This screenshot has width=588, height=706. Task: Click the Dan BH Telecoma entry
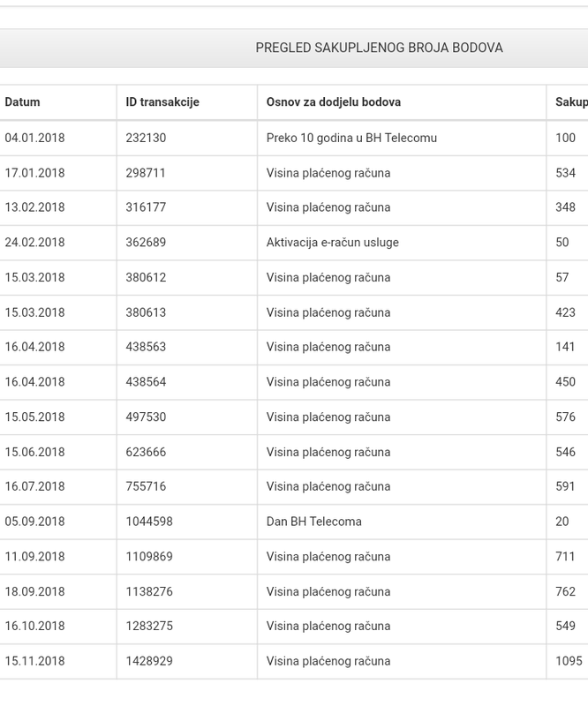(314, 522)
